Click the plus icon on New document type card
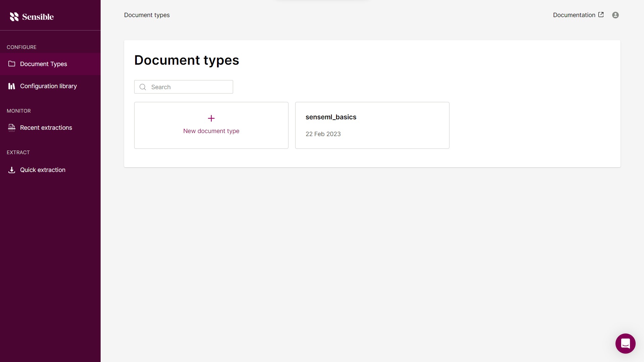Screen dimensions: 644x362 pos(211,118)
